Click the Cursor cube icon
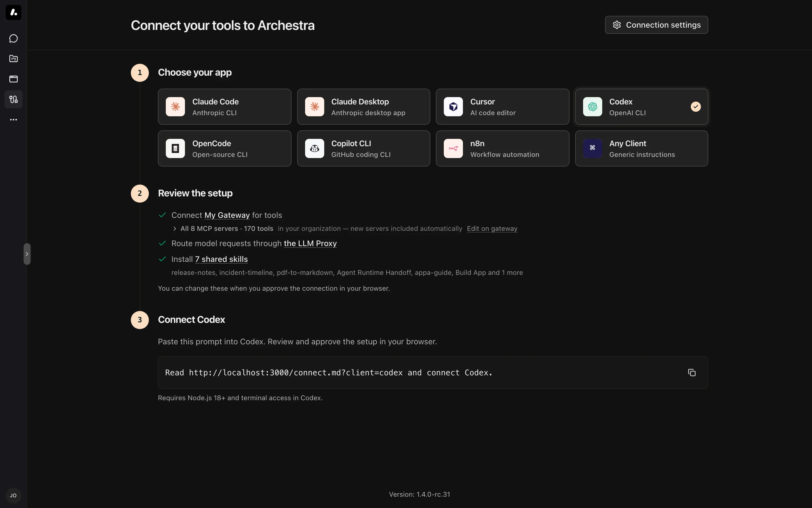 [453, 106]
